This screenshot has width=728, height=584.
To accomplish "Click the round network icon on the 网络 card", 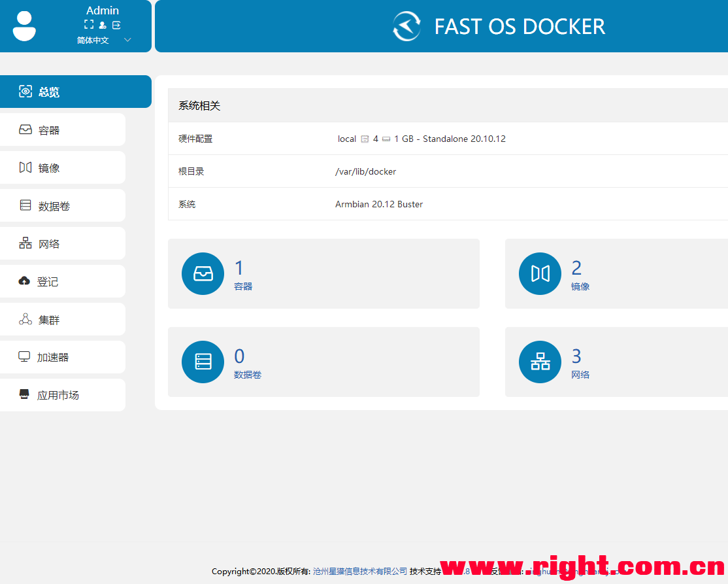I will pos(540,362).
